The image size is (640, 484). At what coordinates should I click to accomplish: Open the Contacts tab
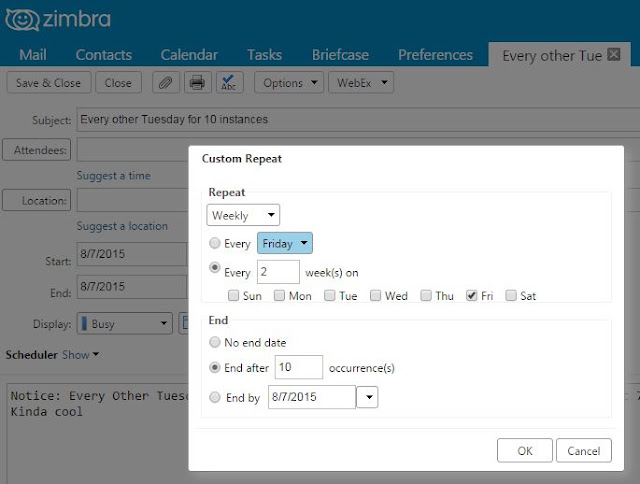point(104,55)
